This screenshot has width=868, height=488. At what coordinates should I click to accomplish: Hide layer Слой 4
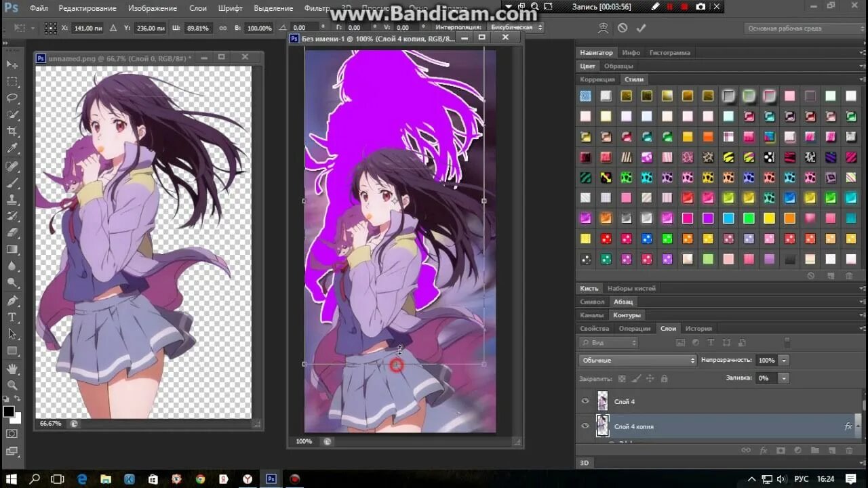click(585, 401)
